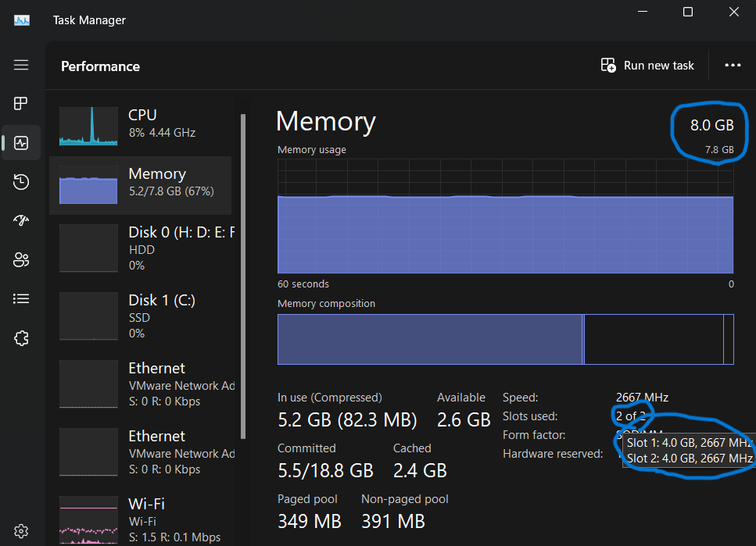Image resolution: width=756 pixels, height=546 pixels.
Task: Select the CPU performance item
Action: (x=145, y=124)
